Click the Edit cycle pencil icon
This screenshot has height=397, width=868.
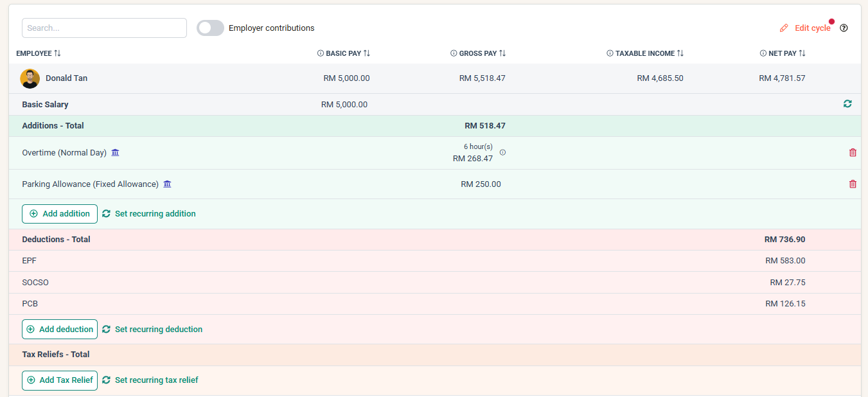click(784, 28)
